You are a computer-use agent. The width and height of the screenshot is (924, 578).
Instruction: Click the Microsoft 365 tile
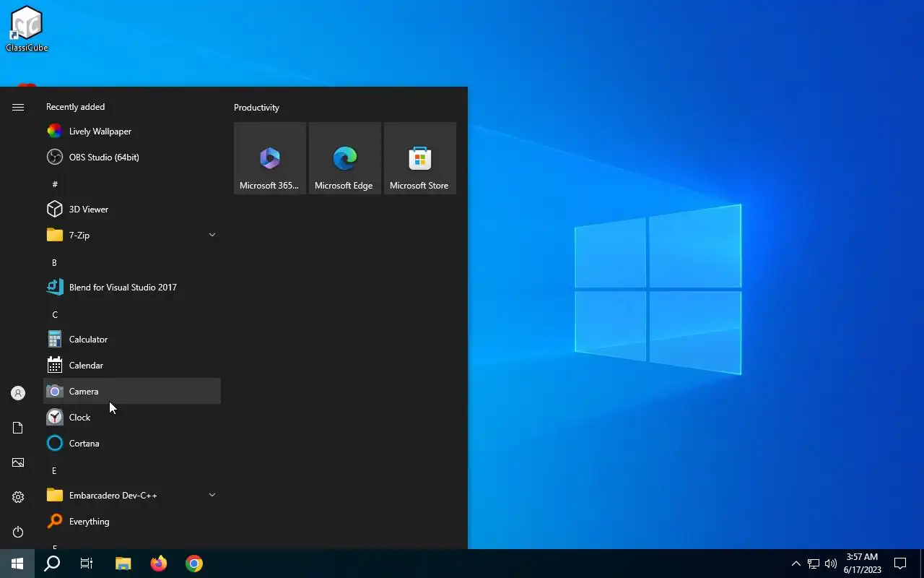tap(270, 158)
